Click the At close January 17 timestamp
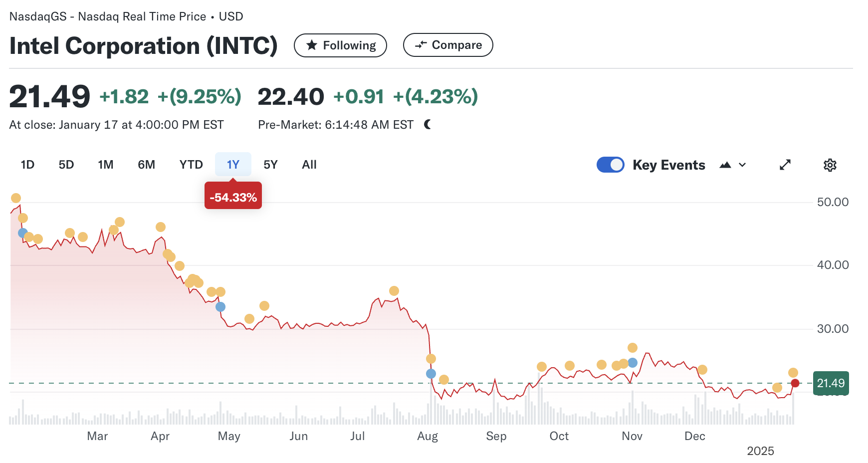 [x=116, y=125]
